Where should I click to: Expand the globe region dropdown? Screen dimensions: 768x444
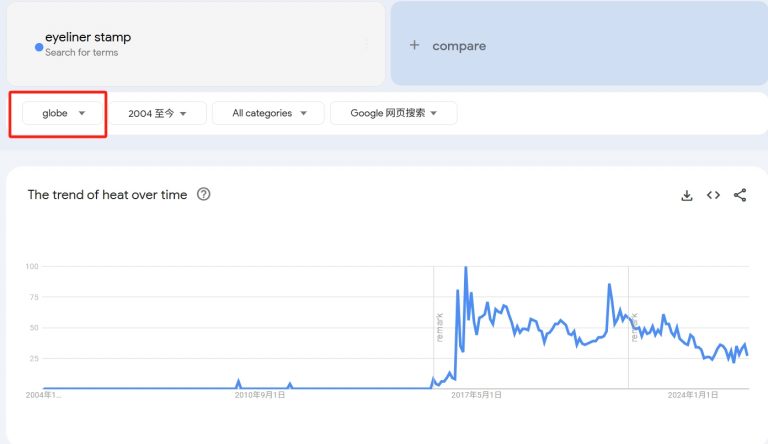tap(63, 113)
